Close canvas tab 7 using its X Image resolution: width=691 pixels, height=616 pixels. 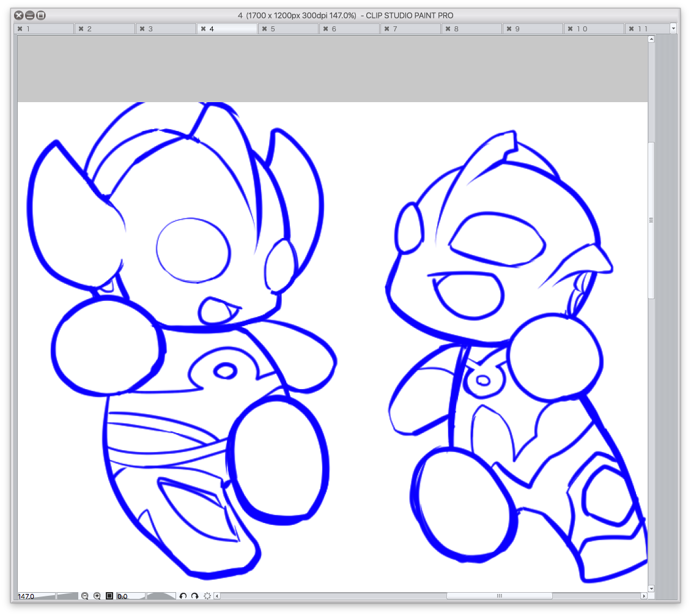pos(387,29)
